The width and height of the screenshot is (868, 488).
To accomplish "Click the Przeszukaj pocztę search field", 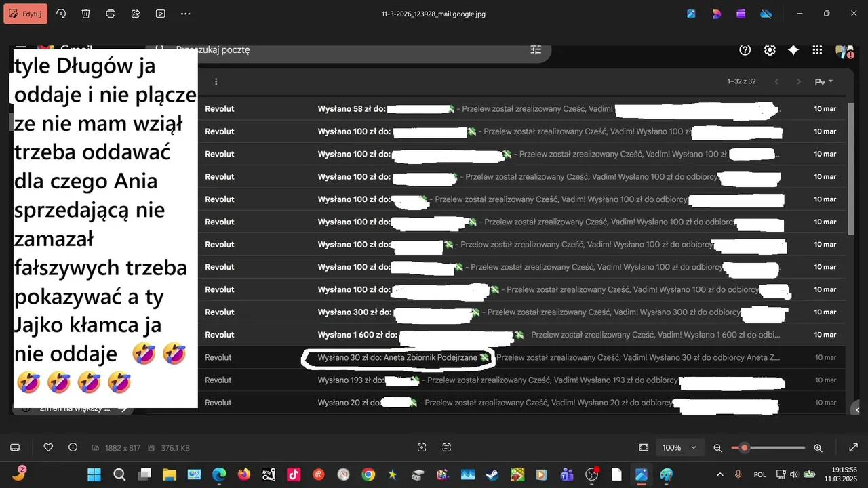I will (x=349, y=50).
